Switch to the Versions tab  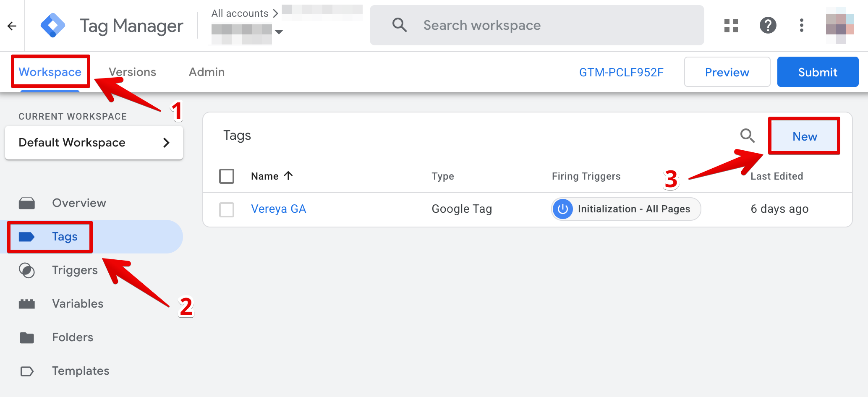click(132, 72)
